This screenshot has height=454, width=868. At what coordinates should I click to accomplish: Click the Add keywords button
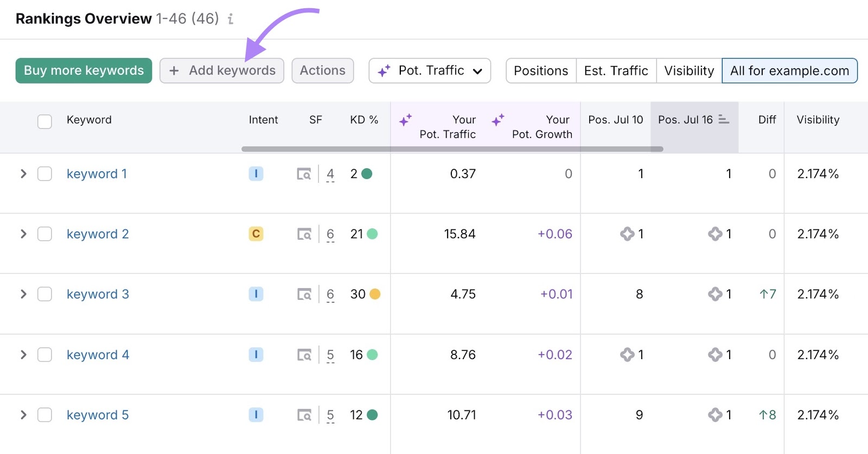coord(222,71)
